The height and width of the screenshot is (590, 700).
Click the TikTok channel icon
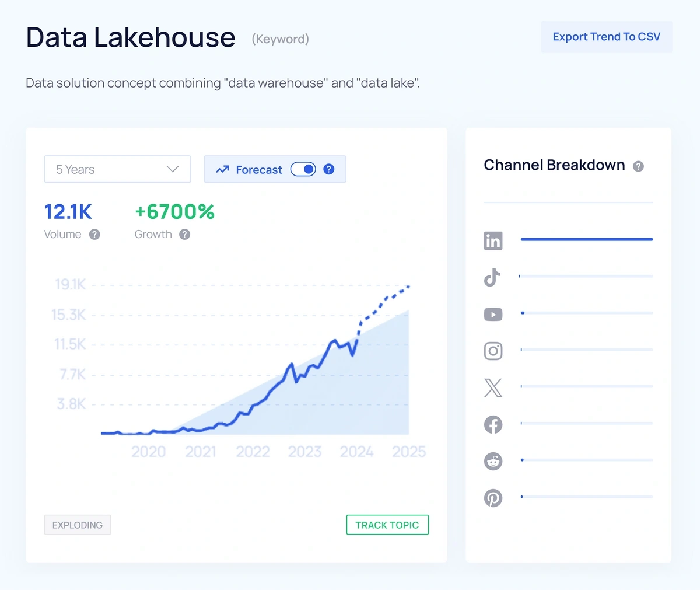(492, 277)
